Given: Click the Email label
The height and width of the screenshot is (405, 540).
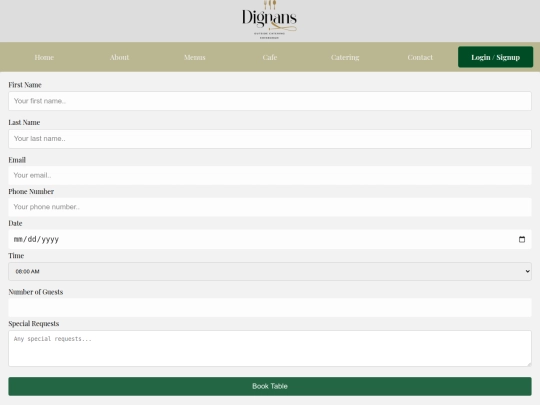Looking at the screenshot, I should 17,160.
